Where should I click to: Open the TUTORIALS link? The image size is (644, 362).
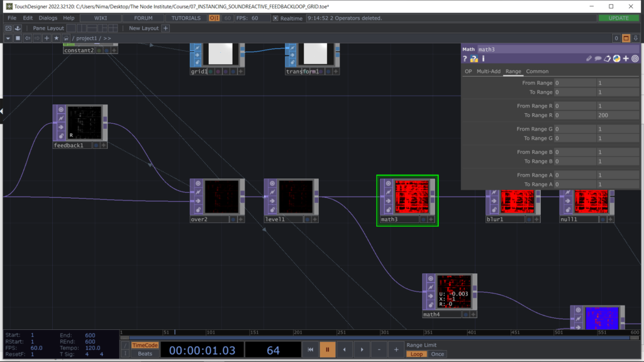tap(186, 18)
